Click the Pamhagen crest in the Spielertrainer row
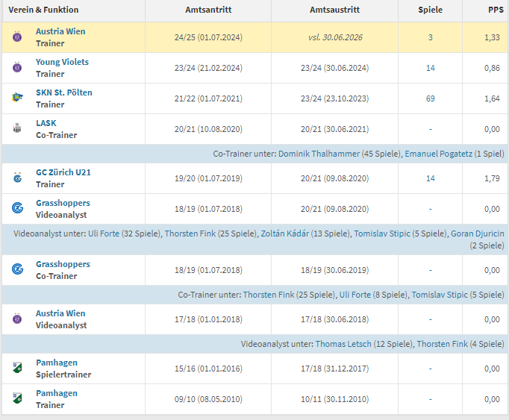Image resolution: width=509 pixels, height=420 pixels. (x=17, y=369)
